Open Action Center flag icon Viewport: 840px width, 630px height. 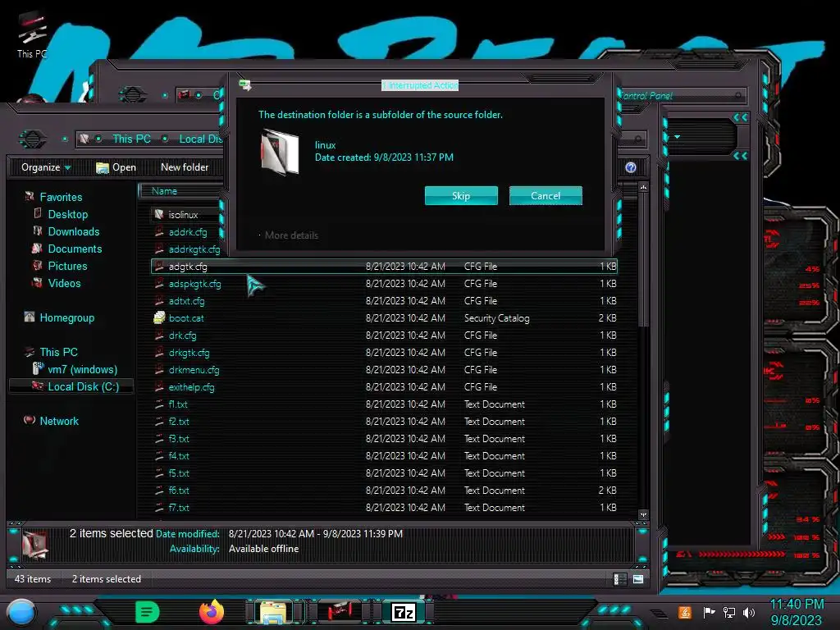709,612
